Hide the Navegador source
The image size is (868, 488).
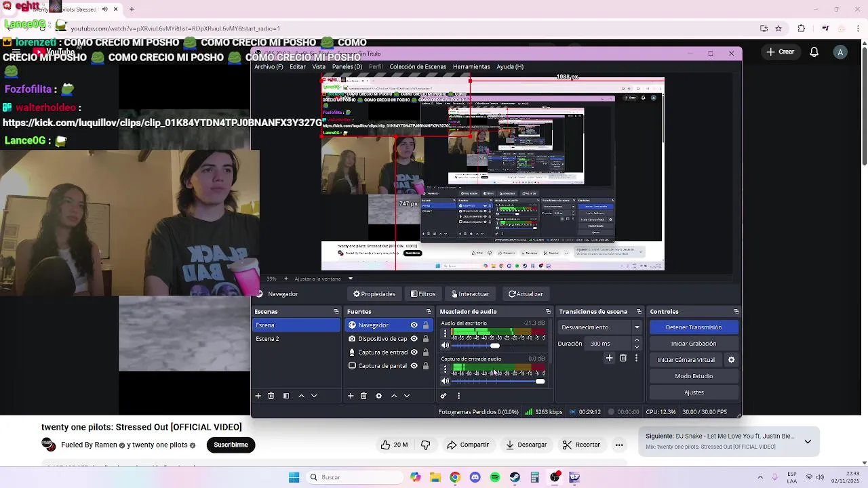414,325
